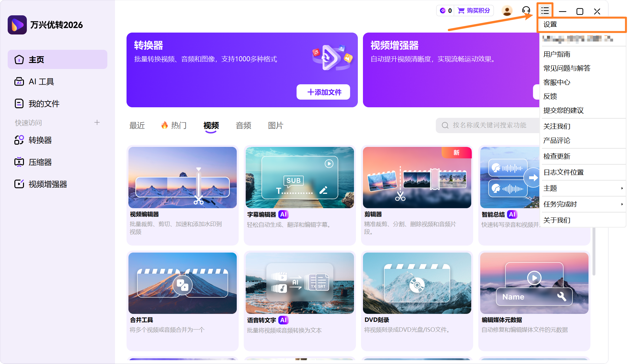Open customer support via headset icon
The height and width of the screenshot is (364, 631).
click(526, 11)
